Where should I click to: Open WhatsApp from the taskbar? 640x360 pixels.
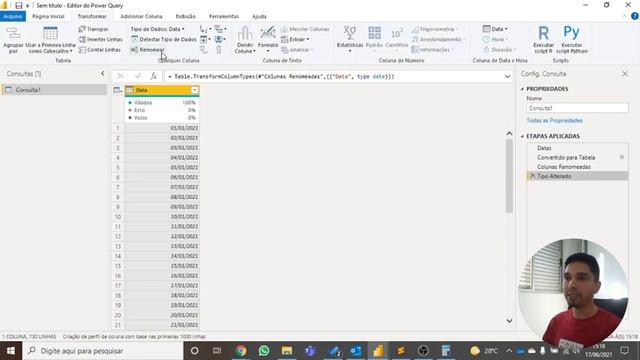(264, 351)
